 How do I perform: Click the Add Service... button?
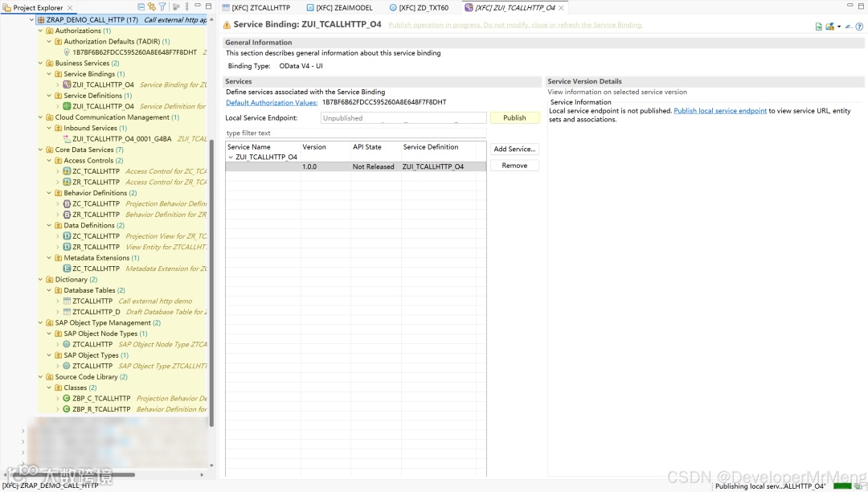pyautogui.click(x=514, y=149)
